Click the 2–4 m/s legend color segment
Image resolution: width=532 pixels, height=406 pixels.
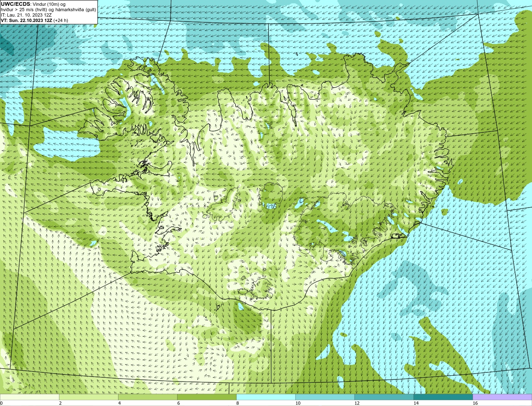89,397
